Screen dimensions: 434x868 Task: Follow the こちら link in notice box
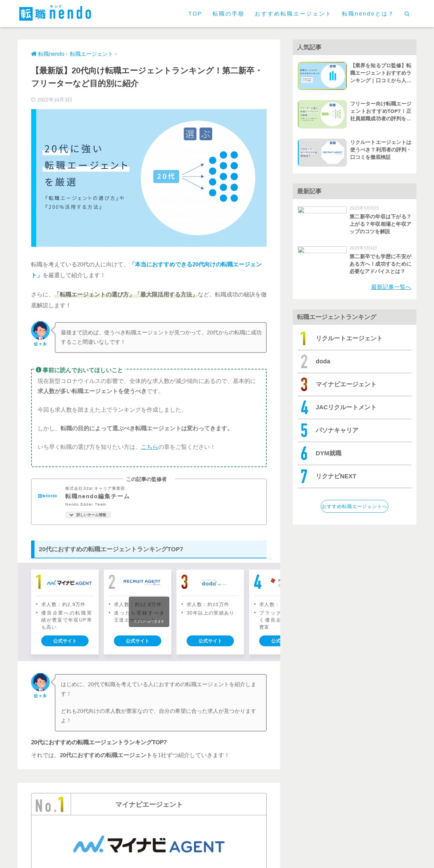coord(149,447)
